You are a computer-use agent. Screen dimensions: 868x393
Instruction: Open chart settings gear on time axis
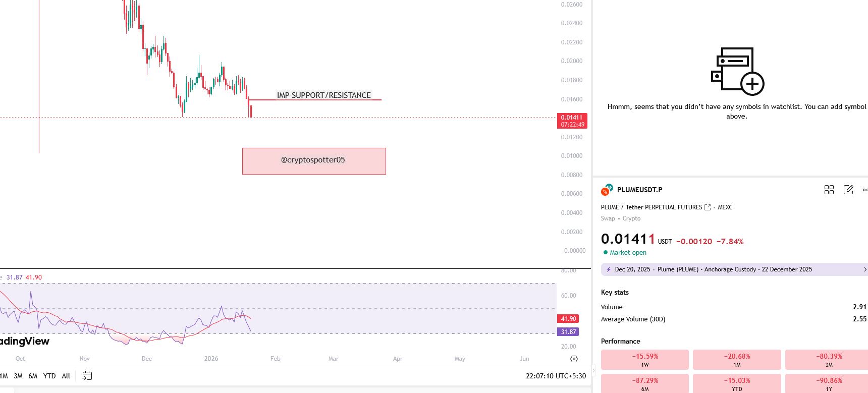click(x=574, y=359)
